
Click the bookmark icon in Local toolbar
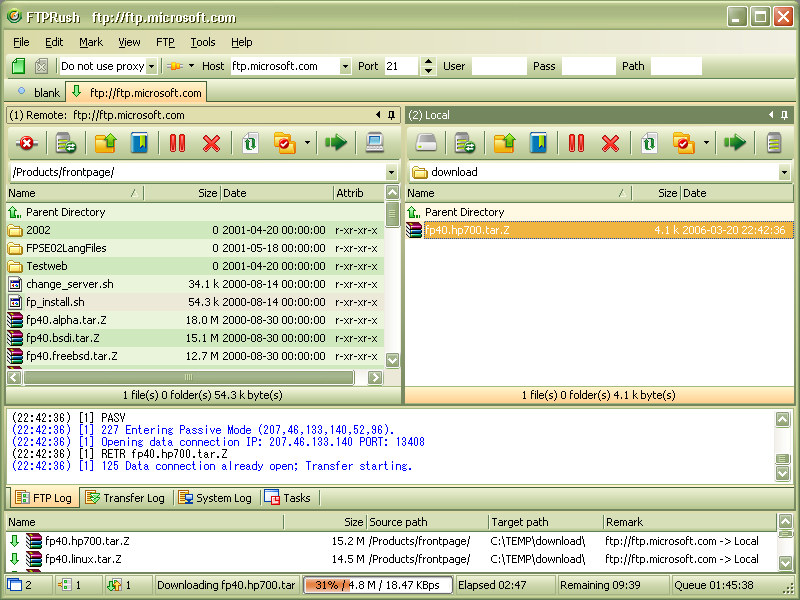point(538,143)
